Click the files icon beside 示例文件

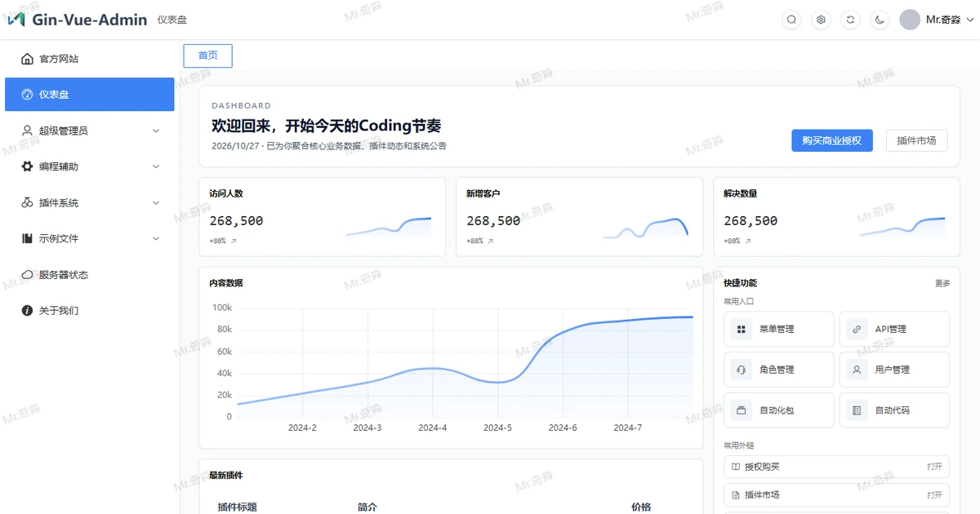[27, 238]
